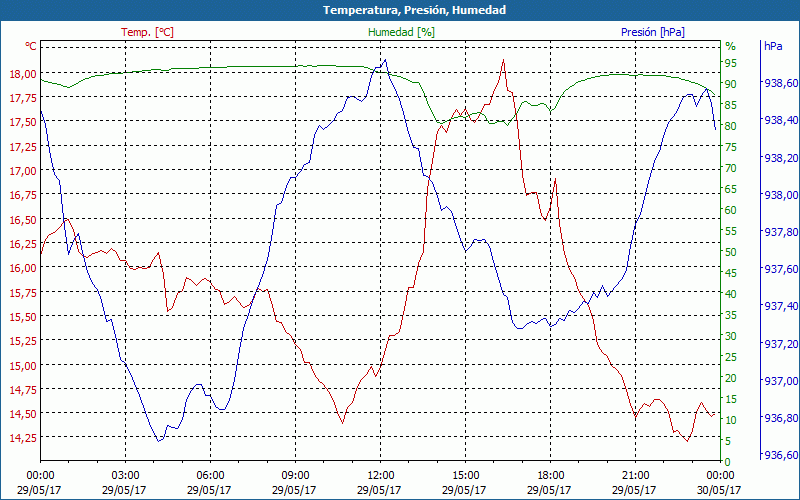The width and height of the screenshot is (800, 500).
Task: Click the 09:00 time axis label
Action: pyautogui.click(x=295, y=476)
